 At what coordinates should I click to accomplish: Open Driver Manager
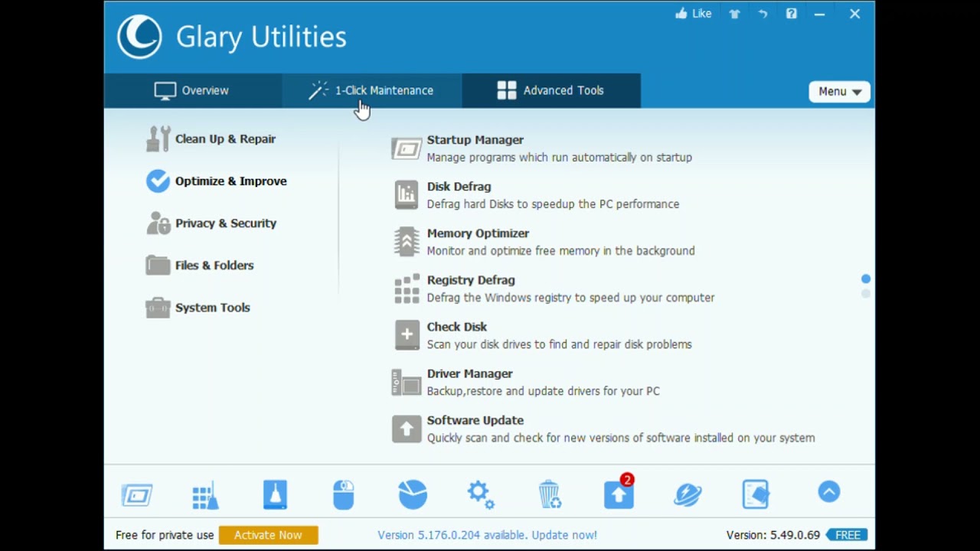click(469, 373)
